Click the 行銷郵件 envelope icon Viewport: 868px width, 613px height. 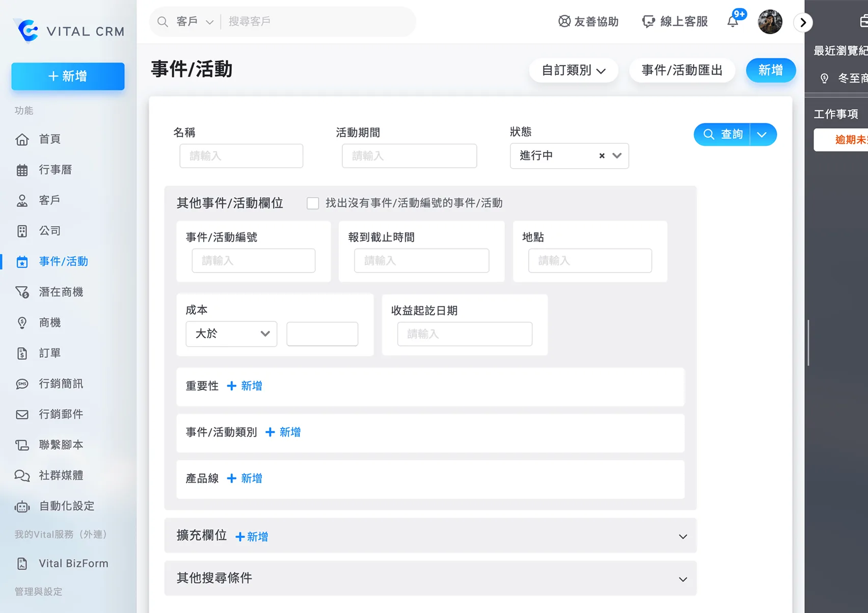click(x=22, y=414)
